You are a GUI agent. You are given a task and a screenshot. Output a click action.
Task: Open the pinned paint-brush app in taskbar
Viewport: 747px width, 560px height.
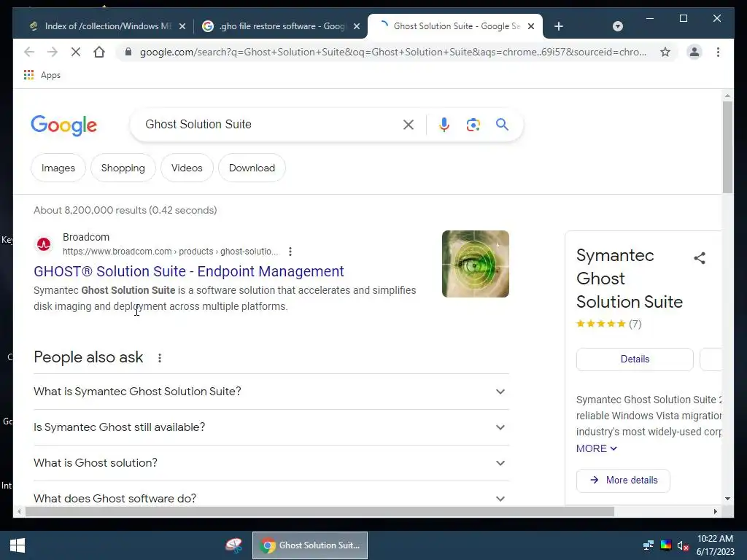coord(234,545)
